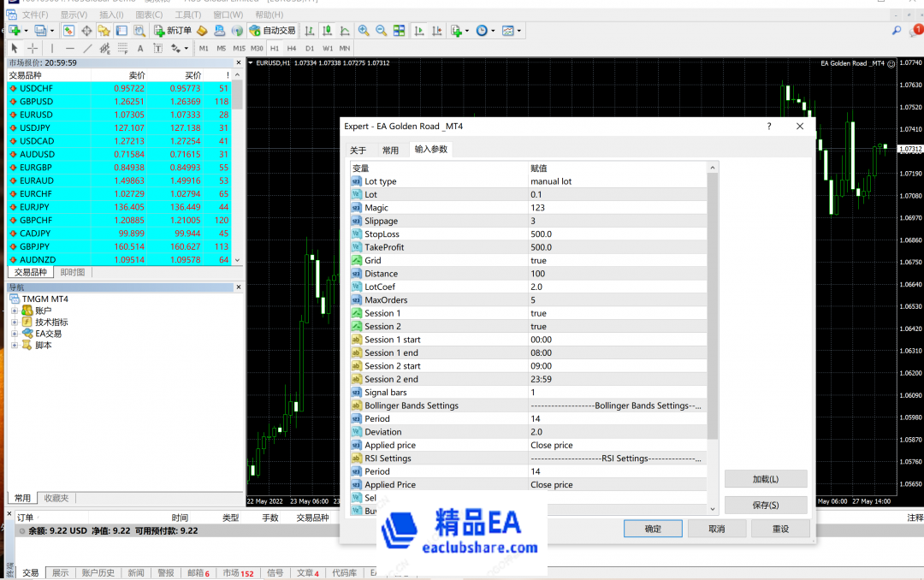
Task: Toggle the Navigator star-folder icon
Action: (104, 31)
